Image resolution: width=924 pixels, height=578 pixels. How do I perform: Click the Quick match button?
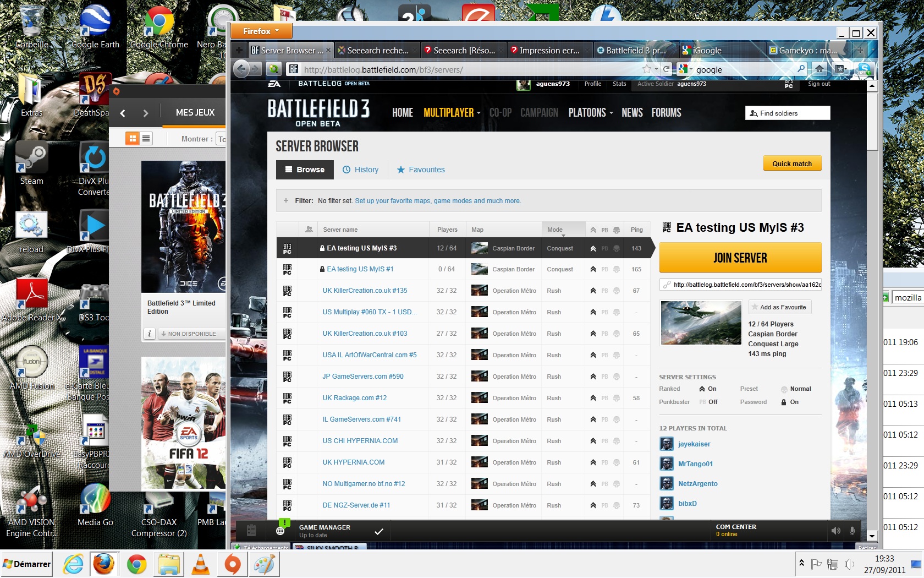tap(792, 163)
